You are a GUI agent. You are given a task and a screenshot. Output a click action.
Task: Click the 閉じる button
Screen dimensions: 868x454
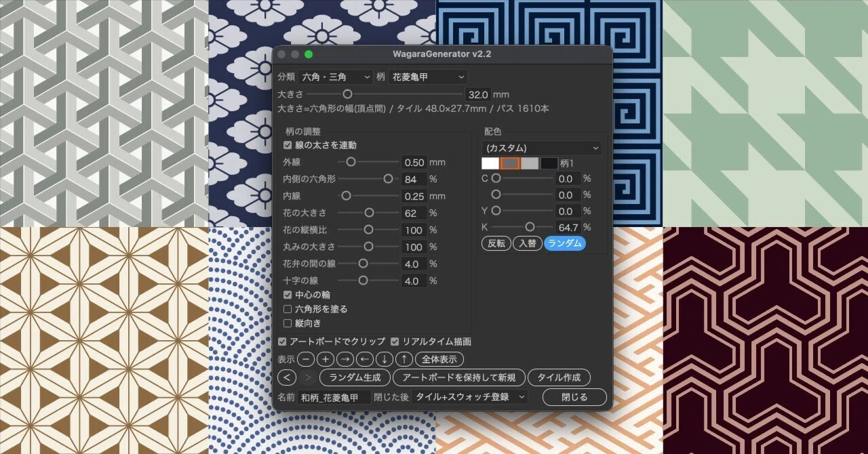tap(574, 397)
